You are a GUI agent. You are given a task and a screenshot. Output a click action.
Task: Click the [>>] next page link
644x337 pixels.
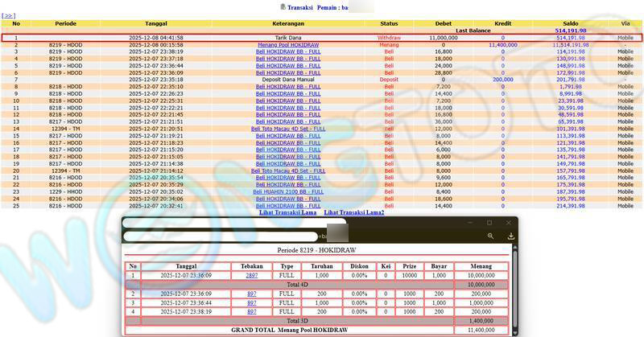(x=8, y=15)
